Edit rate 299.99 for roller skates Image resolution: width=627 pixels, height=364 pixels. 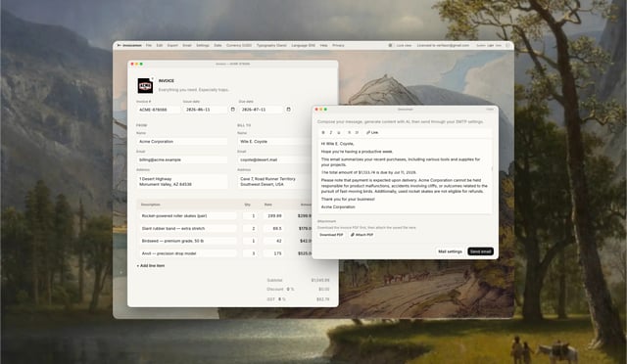pyautogui.click(x=273, y=216)
